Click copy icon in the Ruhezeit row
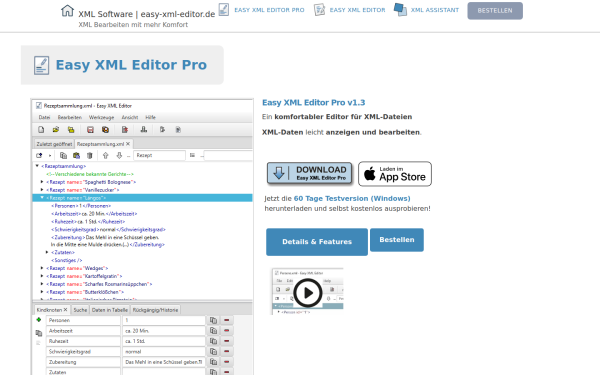Screen dimensions: 600x375 [213, 341]
